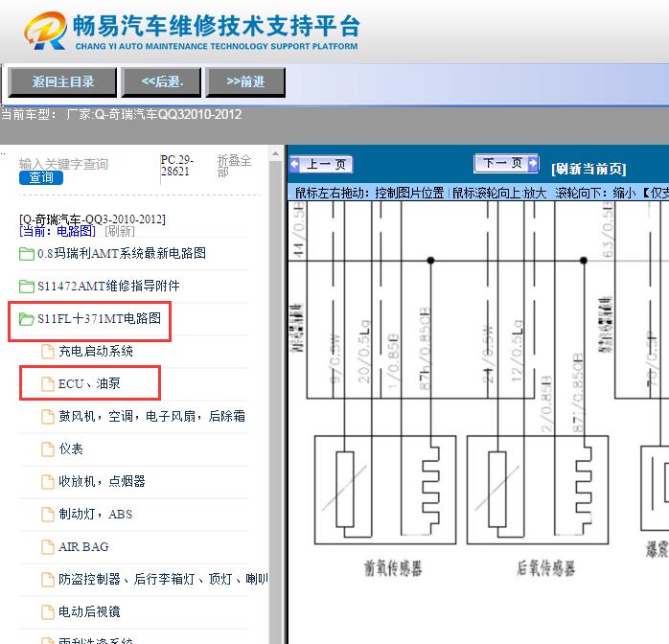Open the AIR BAG document
669x644 pixels.
pyautogui.click(x=83, y=546)
